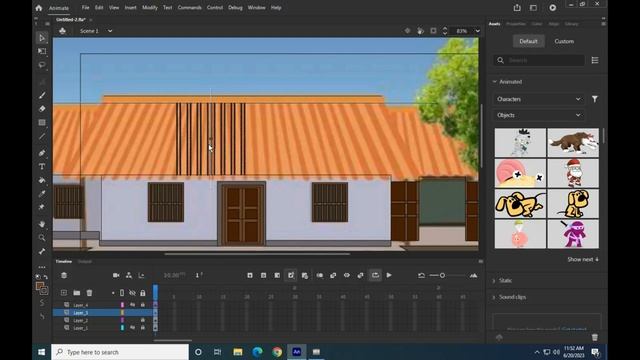Collapse the Animated section
The width and height of the screenshot is (640, 360).
point(495,82)
